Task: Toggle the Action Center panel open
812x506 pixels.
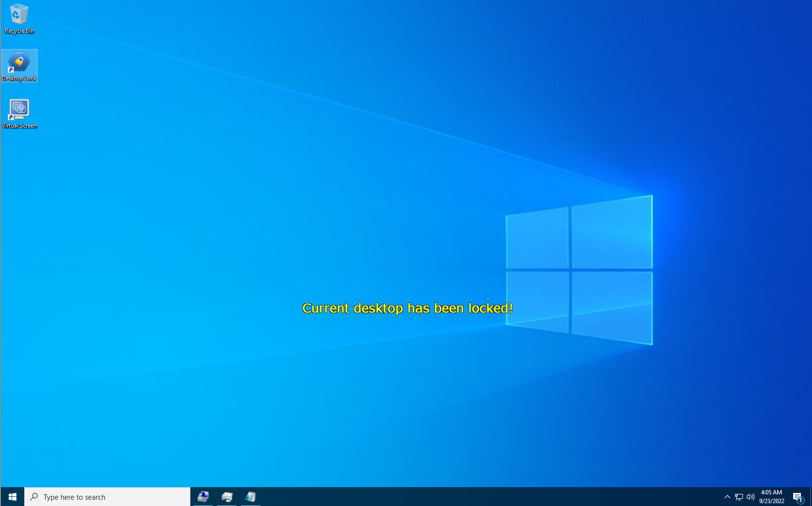Action: (798, 496)
